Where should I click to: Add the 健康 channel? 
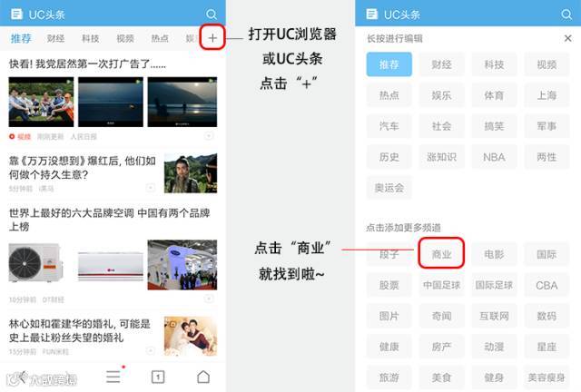coord(389,347)
